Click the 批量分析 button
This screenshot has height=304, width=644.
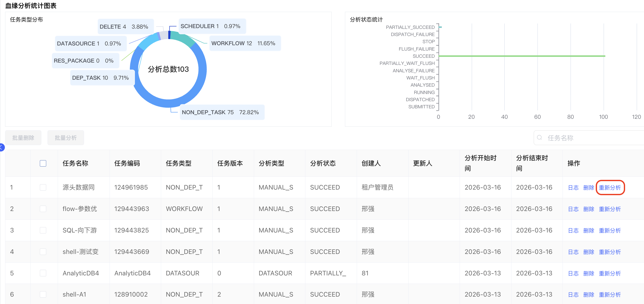(66, 137)
